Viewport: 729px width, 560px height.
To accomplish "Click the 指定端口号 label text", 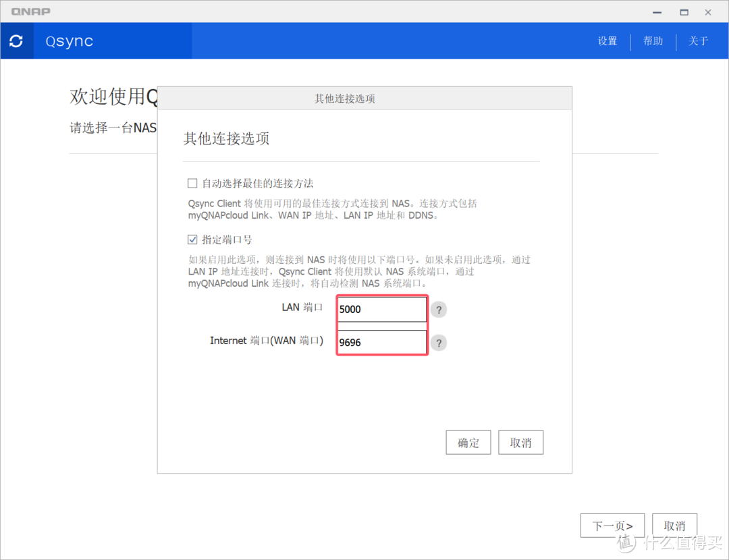I will (227, 240).
